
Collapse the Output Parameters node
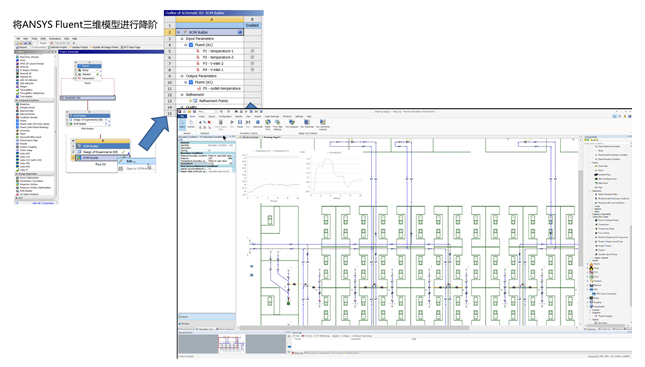tap(182, 76)
